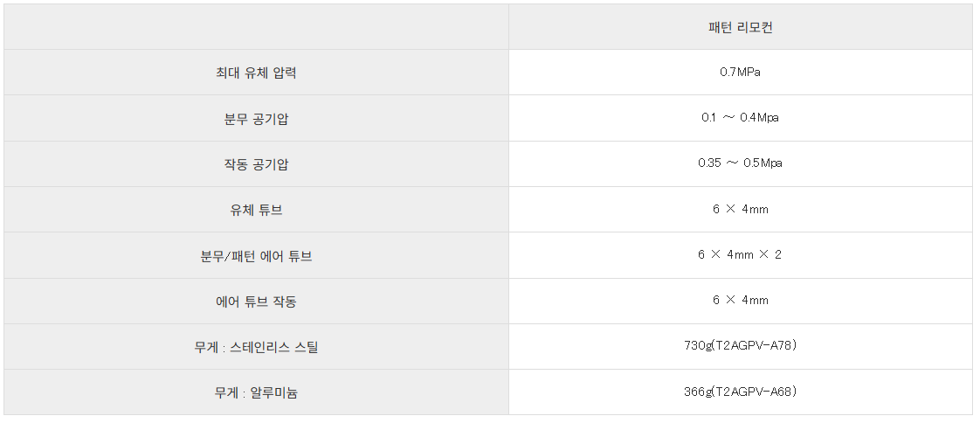Image resolution: width=980 pixels, height=423 pixels.
Task: Select the 에어 튜브 작동 row label
Action: pyautogui.click(x=256, y=301)
